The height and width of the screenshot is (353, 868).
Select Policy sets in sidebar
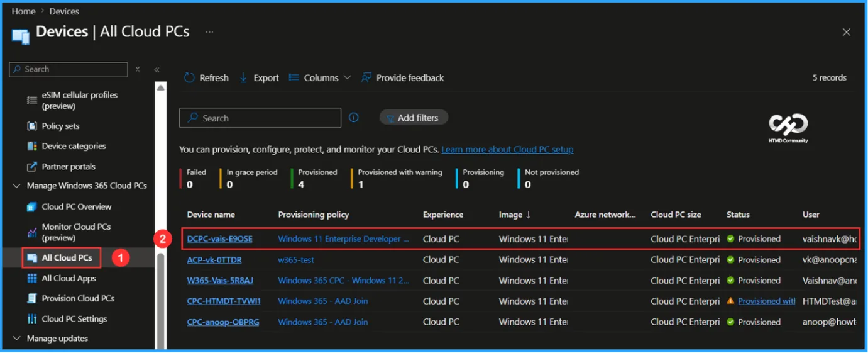pos(60,126)
